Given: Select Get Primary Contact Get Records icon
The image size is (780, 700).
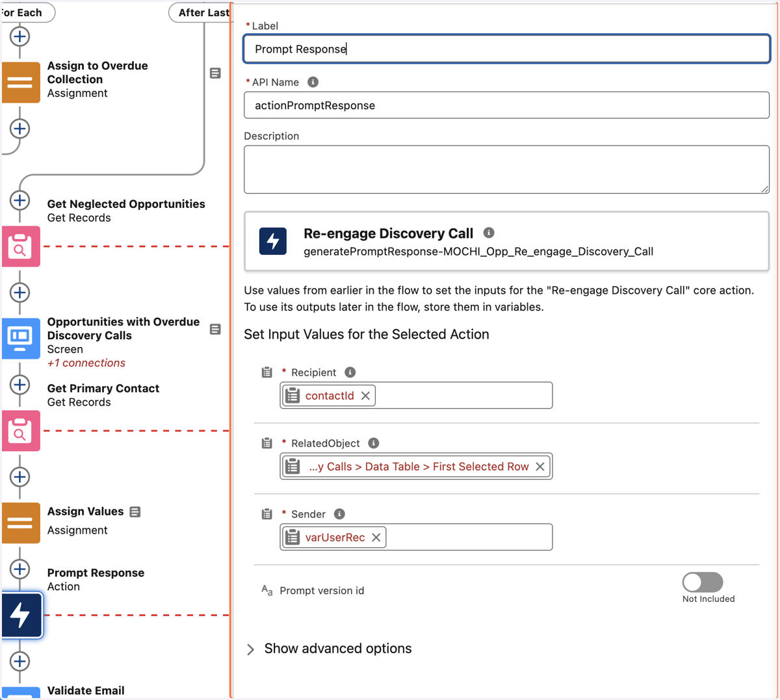Looking at the screenshot, I should (x=20, y=431).
